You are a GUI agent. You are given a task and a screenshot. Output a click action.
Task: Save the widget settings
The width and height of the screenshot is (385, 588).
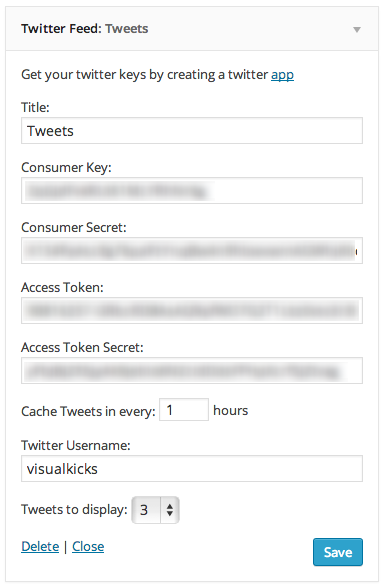click(x=338, y=552)
